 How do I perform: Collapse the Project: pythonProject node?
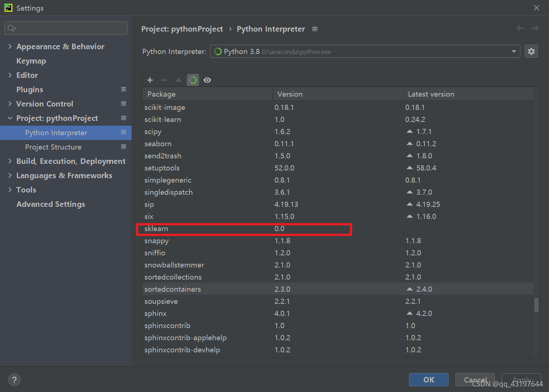(x=10, y=118)
